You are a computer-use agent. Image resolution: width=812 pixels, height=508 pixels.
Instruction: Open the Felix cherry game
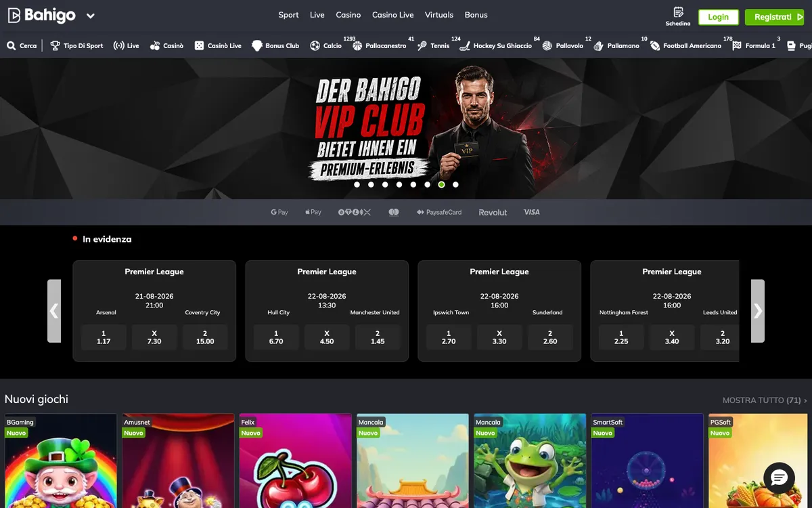coord(296,461)
